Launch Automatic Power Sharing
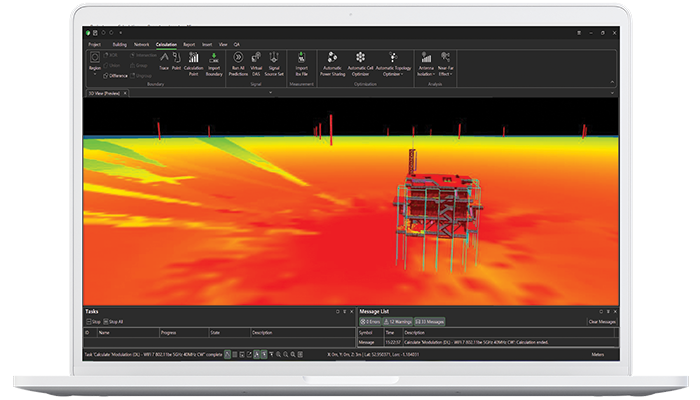 (333, 64)
